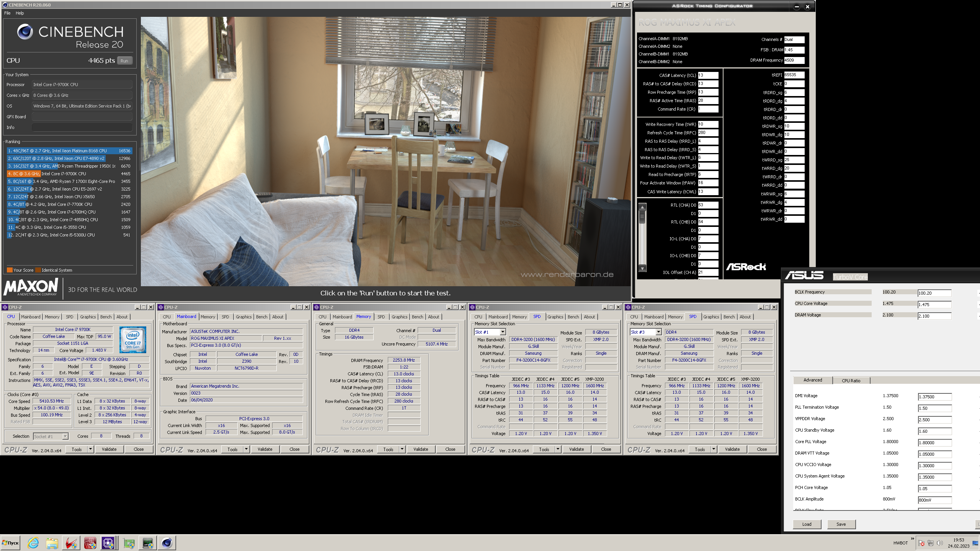Switch to the red ASUS TurboV taskbar icon
980x551 pixels.
(71, 543)
